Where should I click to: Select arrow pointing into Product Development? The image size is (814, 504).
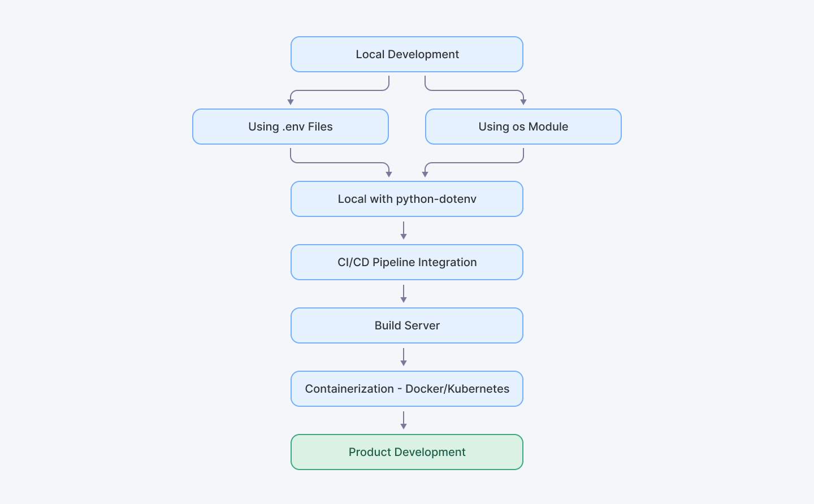[404, 420]
